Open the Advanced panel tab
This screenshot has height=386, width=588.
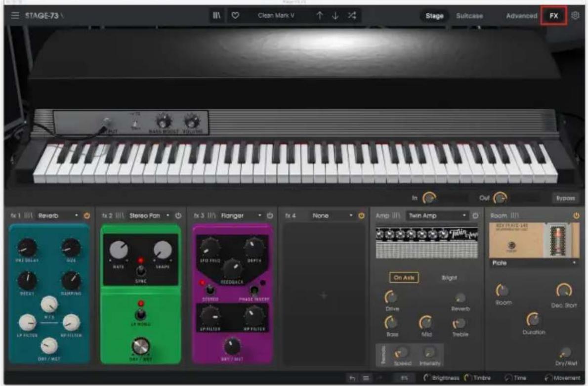pyautogui.click(x=521, y=16)
